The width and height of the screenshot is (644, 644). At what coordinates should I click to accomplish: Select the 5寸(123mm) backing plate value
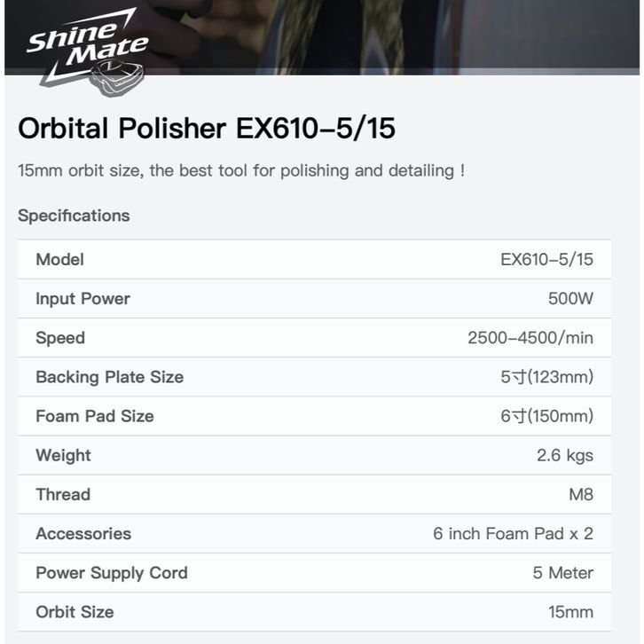(x=546, y=377)
